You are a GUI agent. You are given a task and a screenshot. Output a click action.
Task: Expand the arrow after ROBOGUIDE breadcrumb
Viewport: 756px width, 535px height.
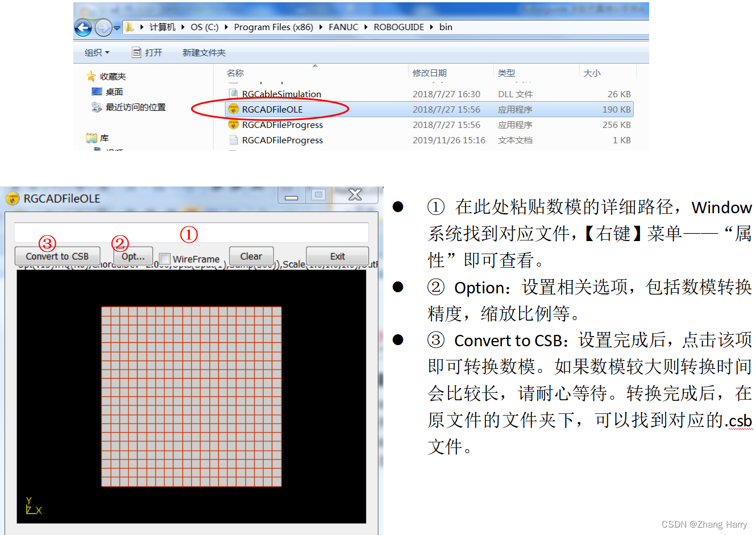pyautogui.click(x=431, y=27)
